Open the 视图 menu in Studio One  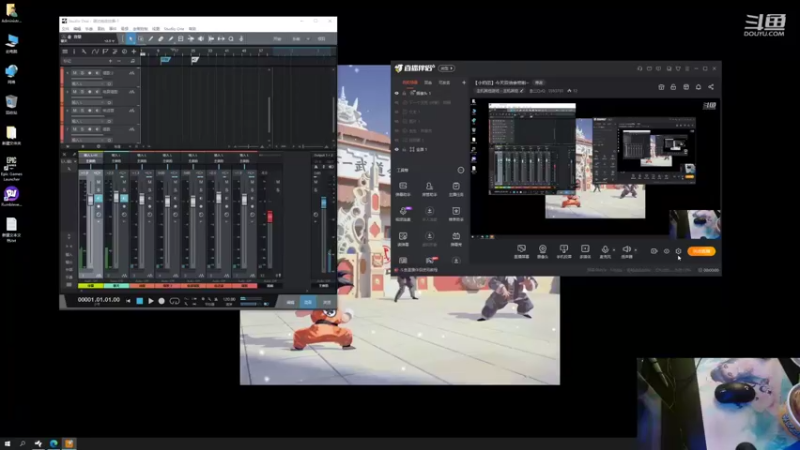click(x=156, y=29)
